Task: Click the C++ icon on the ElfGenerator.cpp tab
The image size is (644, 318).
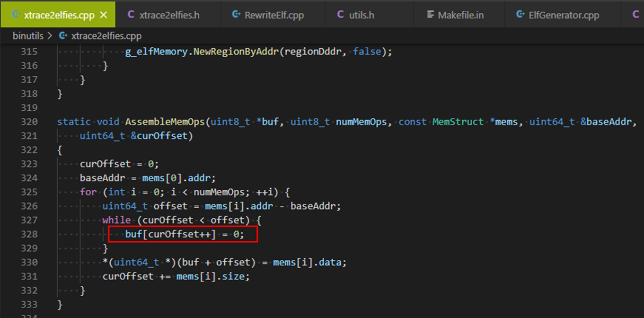Action: (520, 15)
